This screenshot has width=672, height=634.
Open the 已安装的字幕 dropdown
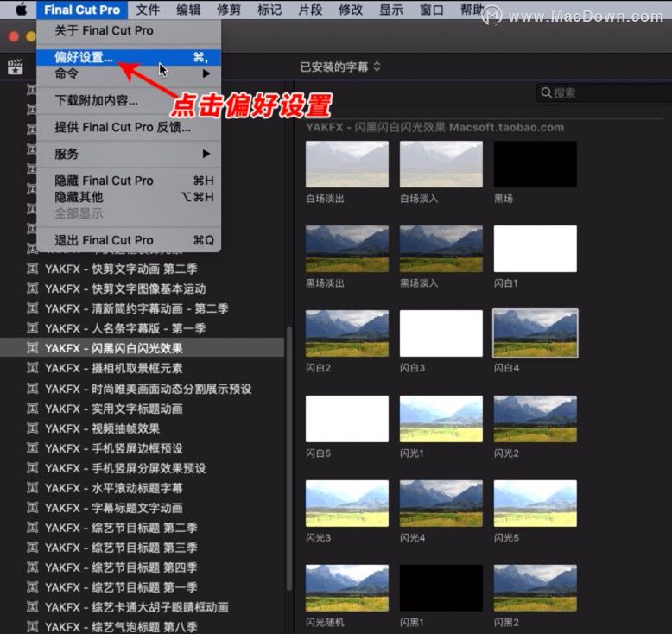point(340,67)
